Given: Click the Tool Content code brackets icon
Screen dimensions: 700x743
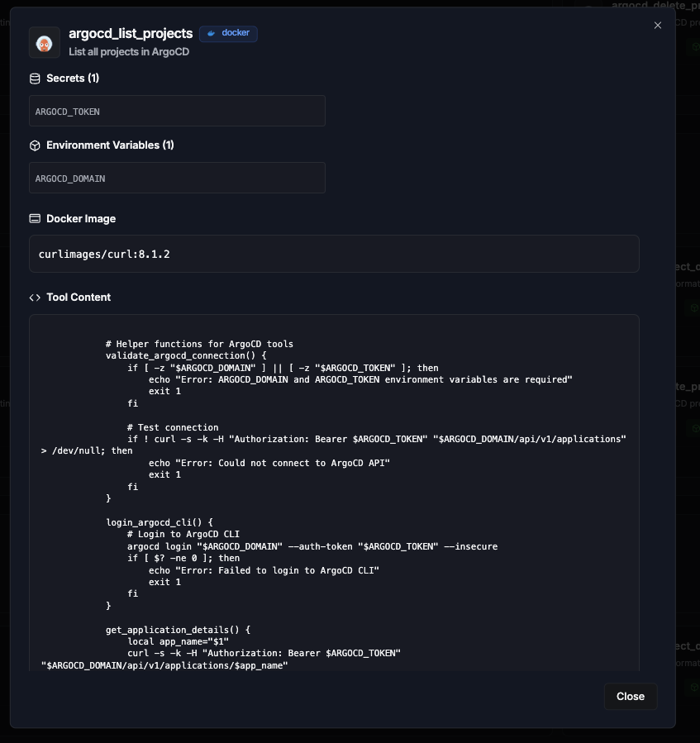Looking at the screenshot, I should [35, 298].
